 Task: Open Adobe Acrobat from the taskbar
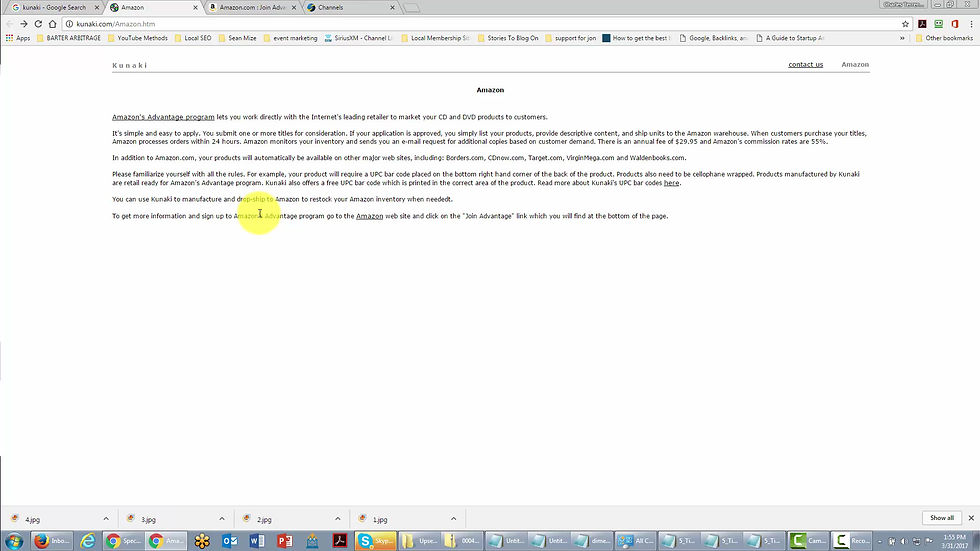[339, 540]
